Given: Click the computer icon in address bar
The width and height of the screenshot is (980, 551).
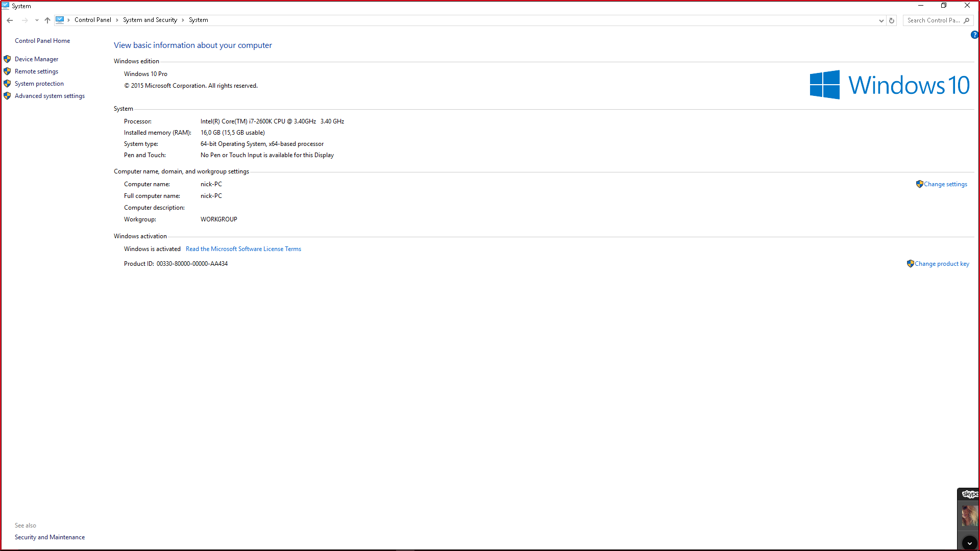Looking at the screenshot, I should 60,20.
